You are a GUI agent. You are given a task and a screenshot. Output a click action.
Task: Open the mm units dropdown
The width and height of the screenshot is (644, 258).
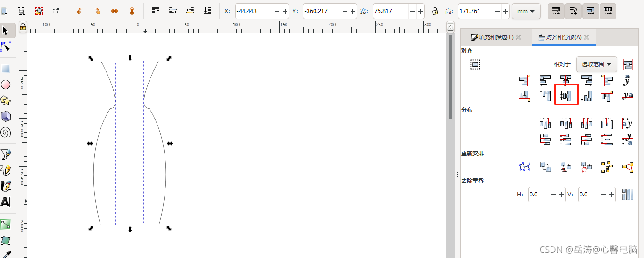(x=526, y=11)
